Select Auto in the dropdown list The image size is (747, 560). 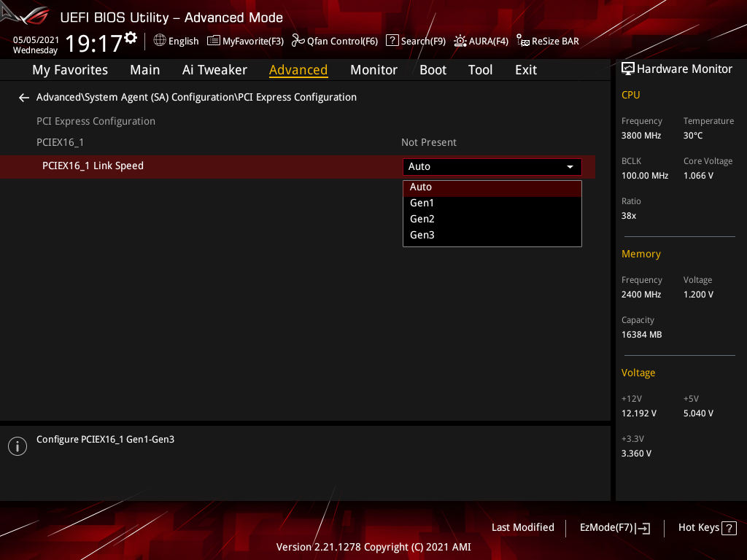point(492,187)
